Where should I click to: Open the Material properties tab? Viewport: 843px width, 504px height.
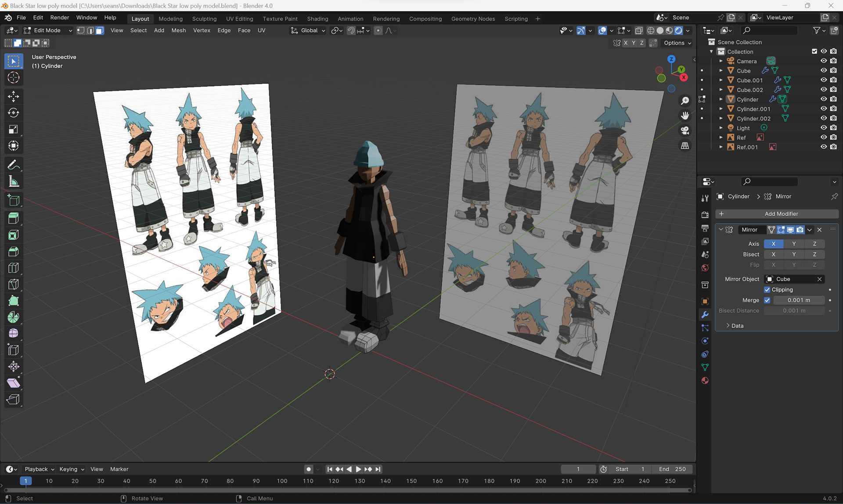coord(705,381)
